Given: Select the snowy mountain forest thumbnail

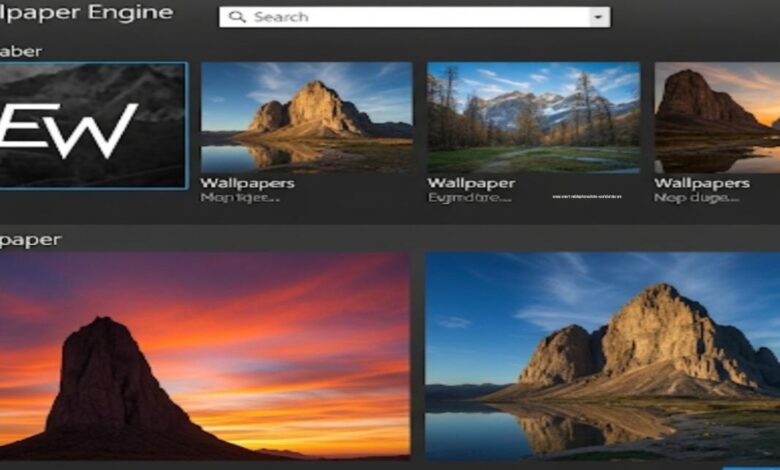Looking at the screenshot, I should (x=533, y=117).
